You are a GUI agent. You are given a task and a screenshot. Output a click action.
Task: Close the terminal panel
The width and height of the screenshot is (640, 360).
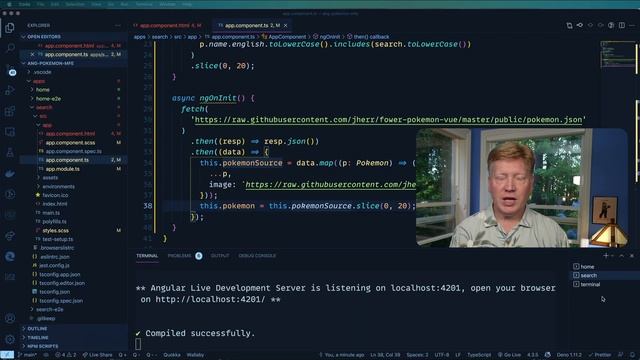tap(632, 256)
